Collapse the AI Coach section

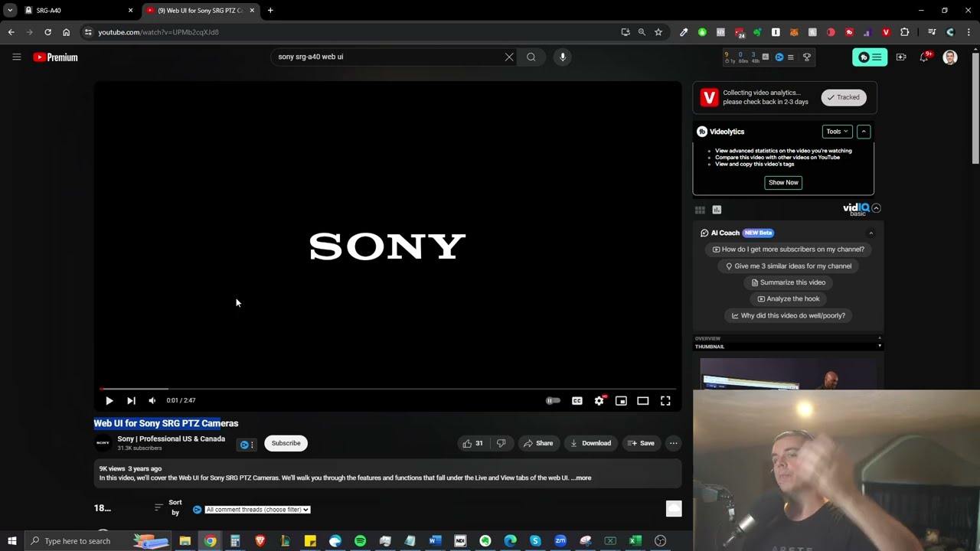pos(871,233)
